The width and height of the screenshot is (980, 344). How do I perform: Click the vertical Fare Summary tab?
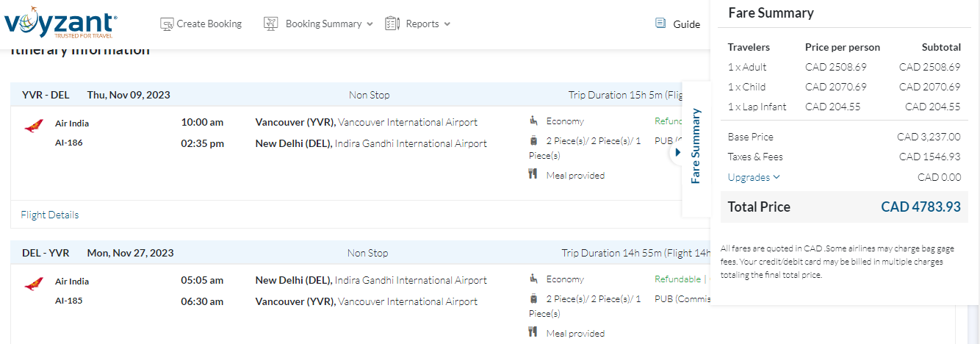696,146
